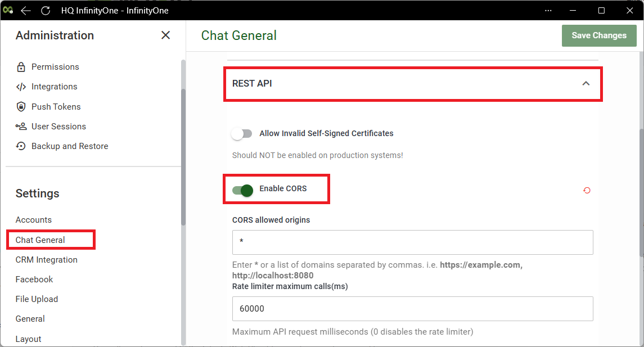The height and width of the screenshot is (347, 644).
Task: Click 'Should NOT be enabled on production systems!' text
Action: 317,155
